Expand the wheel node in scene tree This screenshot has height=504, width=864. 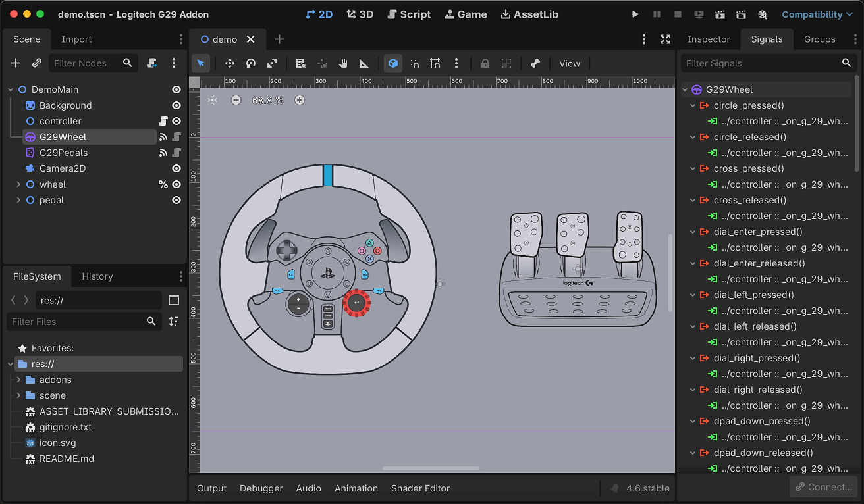18,184
